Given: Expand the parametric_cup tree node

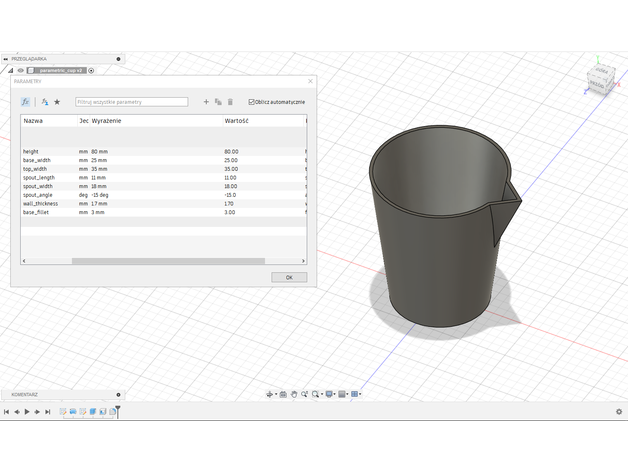Looking at the screenshot, I should [x=10, y=70].
